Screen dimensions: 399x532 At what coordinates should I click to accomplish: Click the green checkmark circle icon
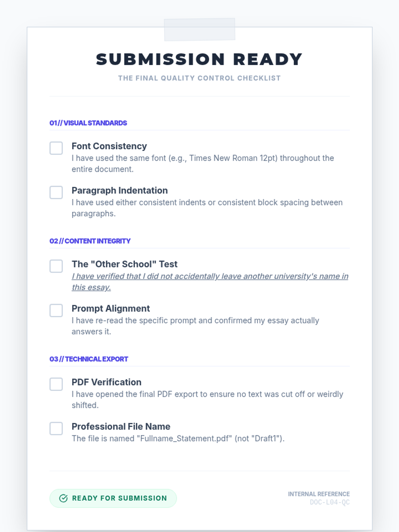[63, 498]
